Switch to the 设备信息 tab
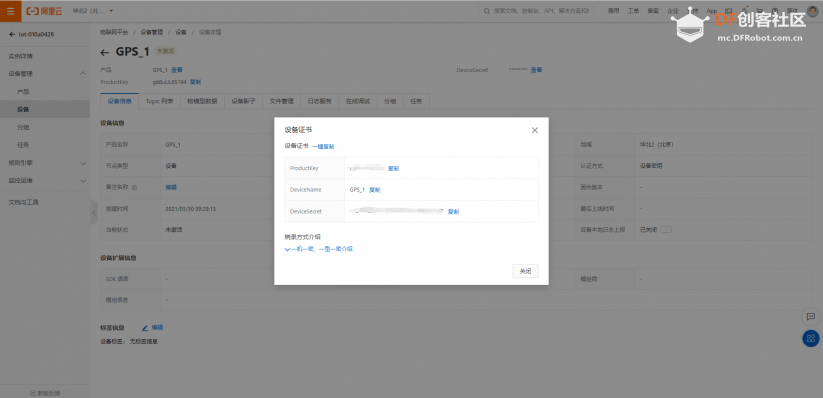 click(119, 101)
